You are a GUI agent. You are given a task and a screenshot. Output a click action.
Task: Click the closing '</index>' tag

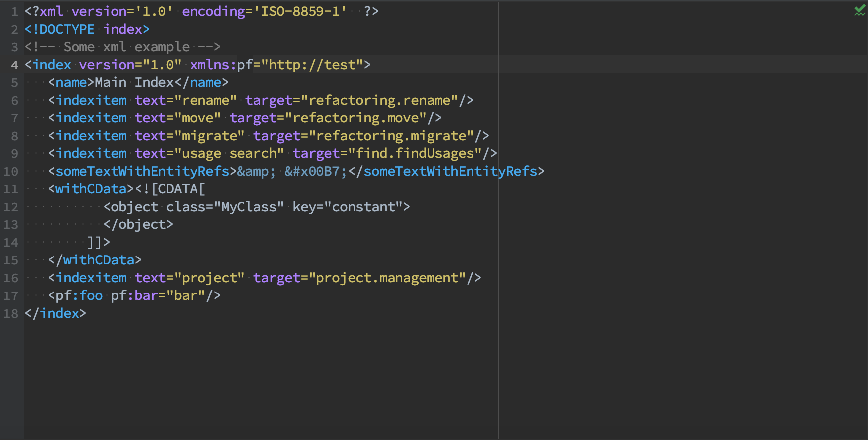click(x=55, y=313)
